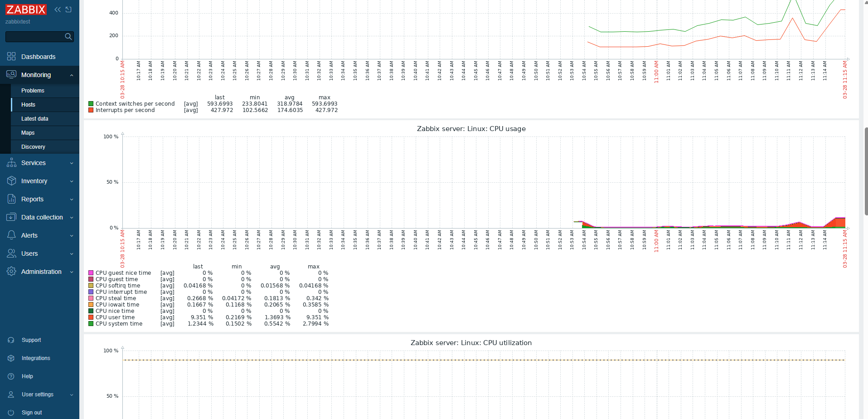Open the Help link
Image resolution: width=868 pixels, height=419 pixels.
coord(27,376)
